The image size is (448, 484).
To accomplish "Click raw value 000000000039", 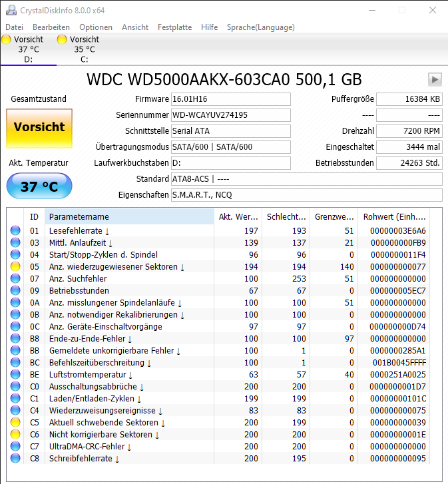I will 397,423.
